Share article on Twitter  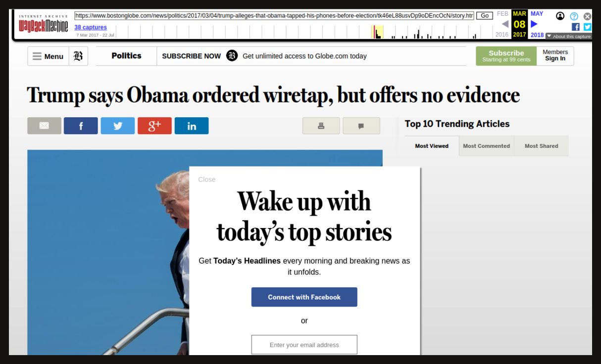click(x=118, y=126)
